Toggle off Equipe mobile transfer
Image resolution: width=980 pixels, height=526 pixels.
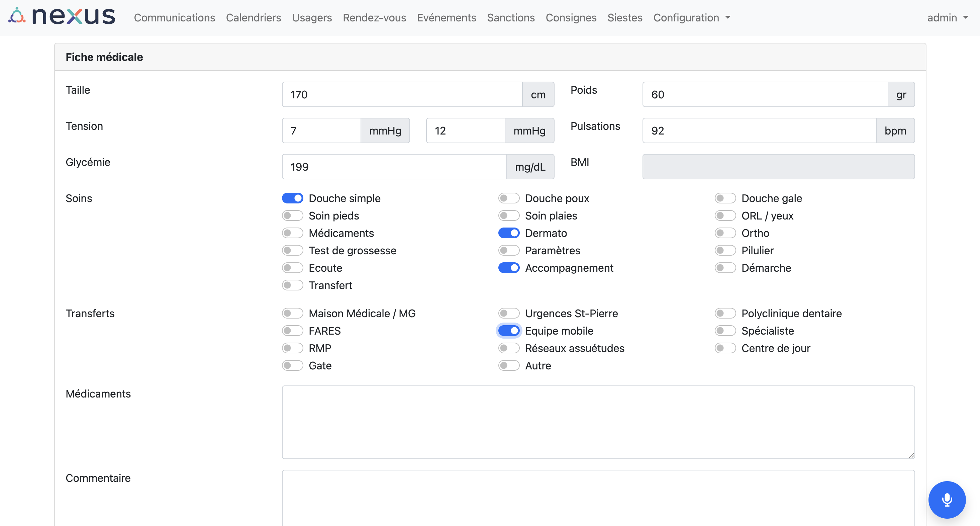coord(509,331)
